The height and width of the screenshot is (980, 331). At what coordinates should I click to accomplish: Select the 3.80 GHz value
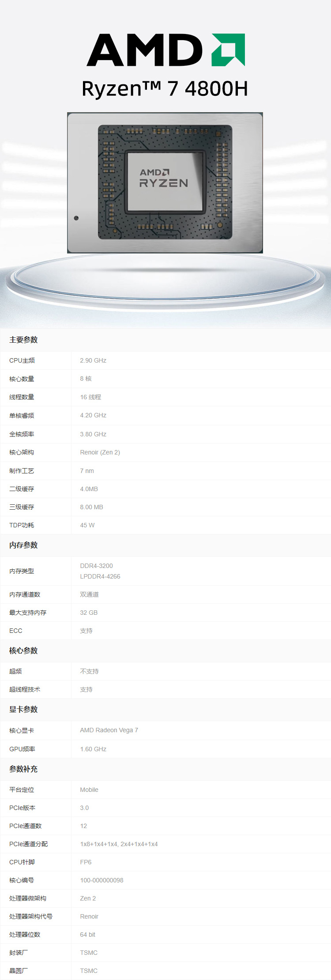pyautogui.click(x=93, y=434)
